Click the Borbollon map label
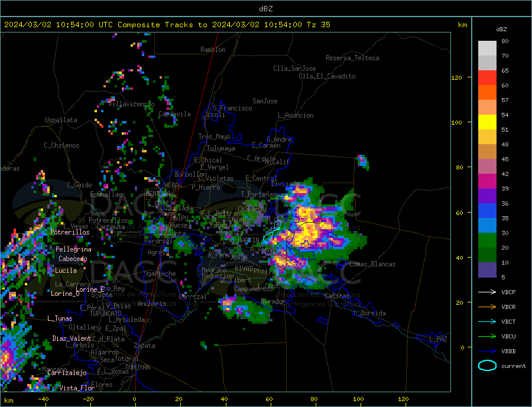Image resolution: width=532 pixels, height=407 pixels. click(x=191, y=174)
